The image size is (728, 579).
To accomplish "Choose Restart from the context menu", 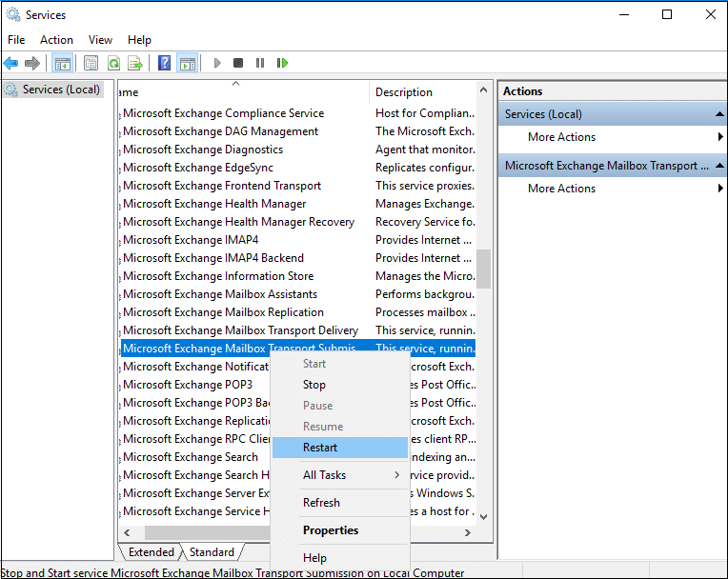I will pyautogui.click(x=340, y=448).
